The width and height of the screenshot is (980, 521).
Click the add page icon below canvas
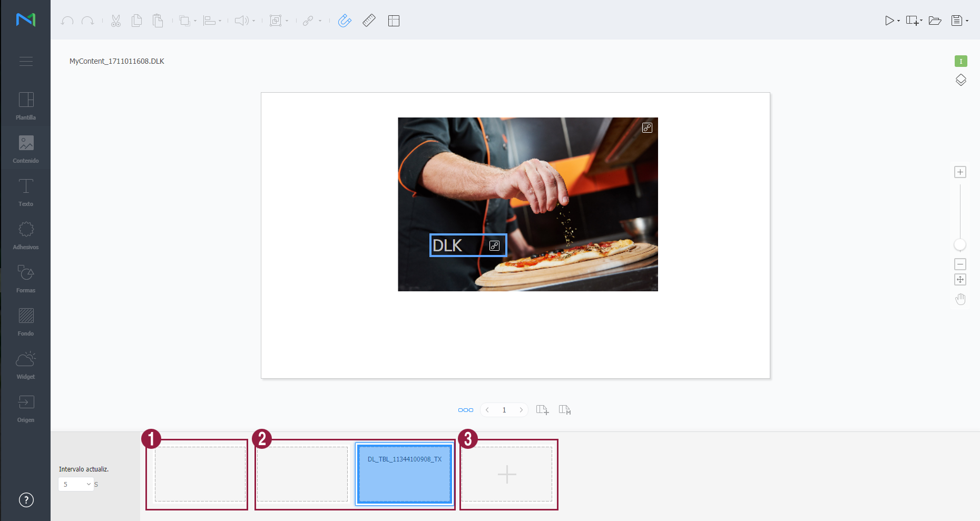click(542, 410)
